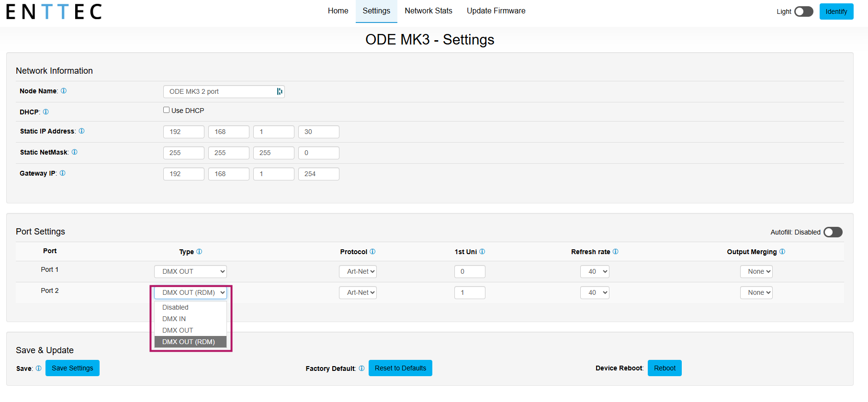
Task: Open the Network Stats tab
Action: [x=428, y=11]
